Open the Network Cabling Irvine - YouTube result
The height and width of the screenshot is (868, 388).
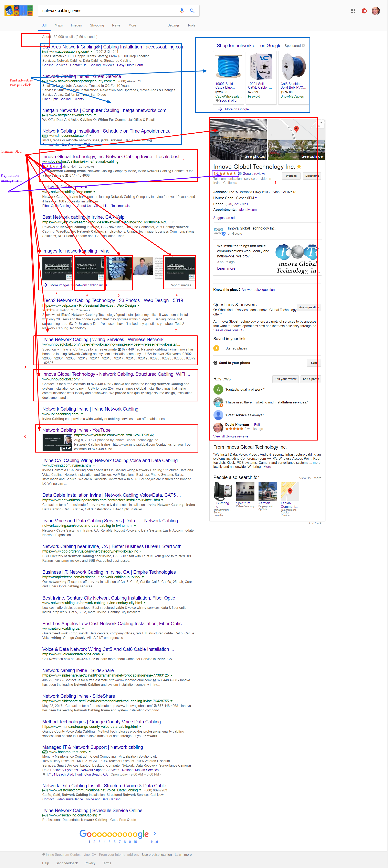[x=76, y=430]
